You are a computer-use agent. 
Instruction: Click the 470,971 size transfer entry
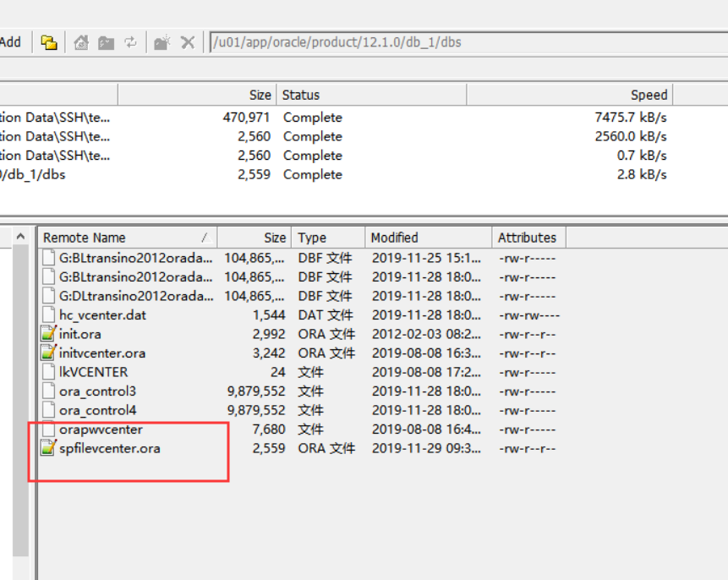pos(246,118)
